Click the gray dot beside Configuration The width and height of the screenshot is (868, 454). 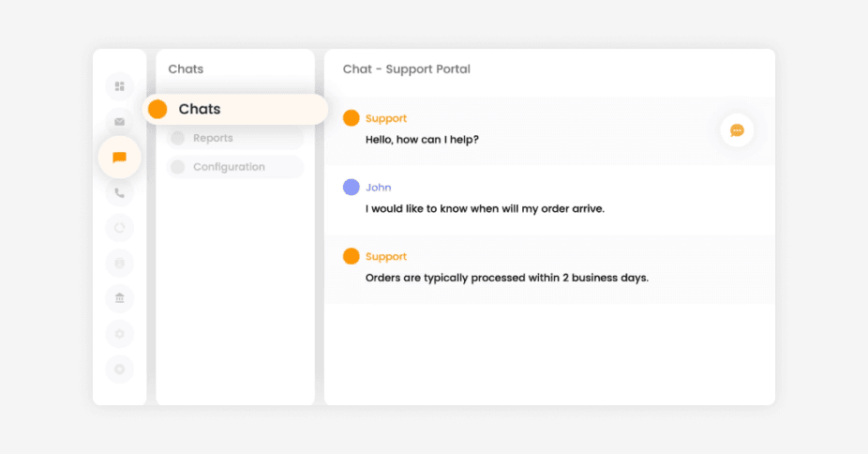tap(178, 167)
